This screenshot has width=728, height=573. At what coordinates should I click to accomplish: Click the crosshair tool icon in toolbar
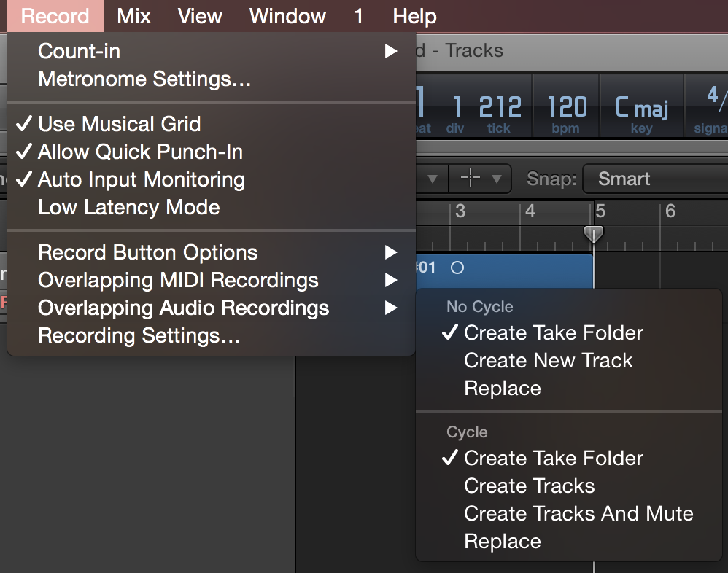[471, 179]
